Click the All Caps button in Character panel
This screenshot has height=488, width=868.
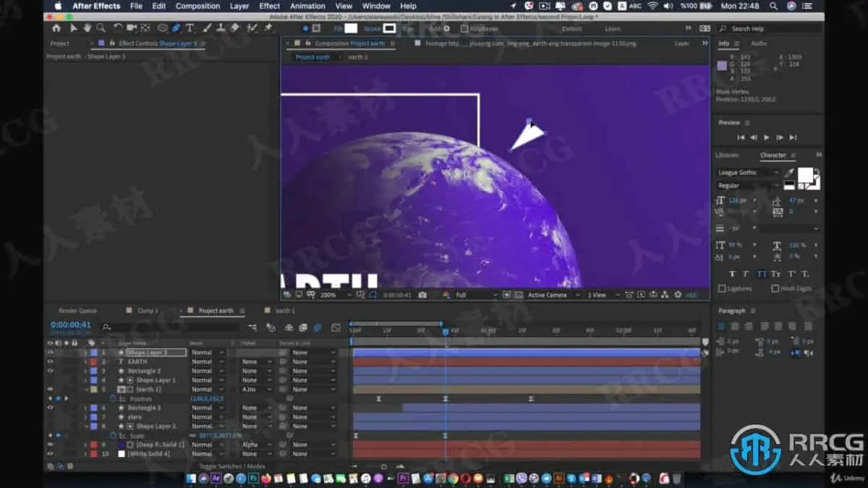click(x=761, y=274)
